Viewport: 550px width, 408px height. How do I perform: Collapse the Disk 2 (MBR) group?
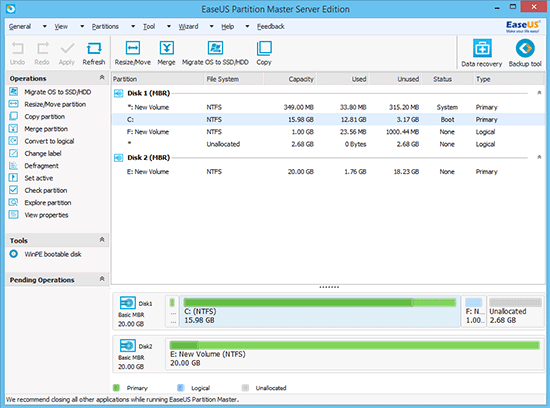point(539,157)
